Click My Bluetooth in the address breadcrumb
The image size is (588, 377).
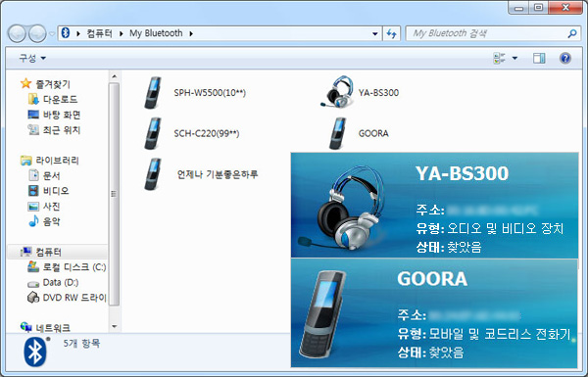[x=156, y=33]
